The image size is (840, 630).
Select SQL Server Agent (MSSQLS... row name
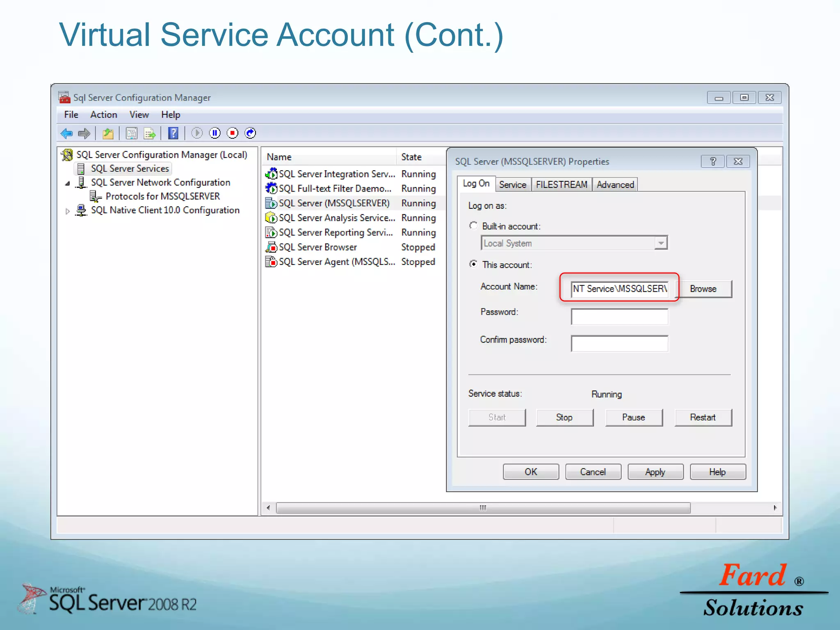[337, 262]
